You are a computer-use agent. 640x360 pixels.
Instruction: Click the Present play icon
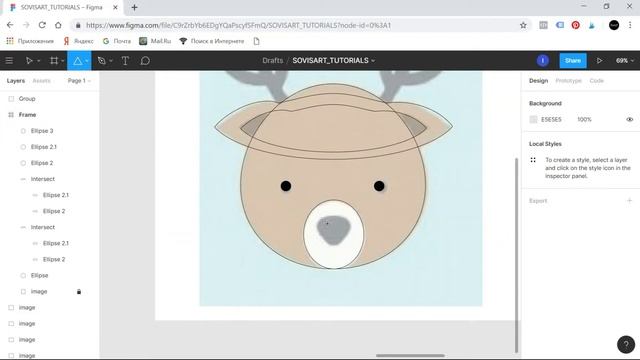pos(599,61)
